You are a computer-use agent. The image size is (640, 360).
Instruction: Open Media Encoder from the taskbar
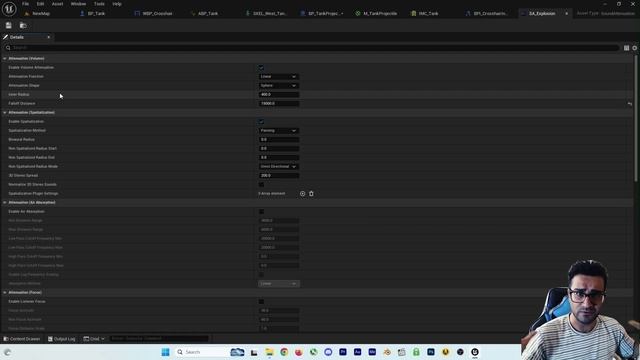[x=372, y=352]
